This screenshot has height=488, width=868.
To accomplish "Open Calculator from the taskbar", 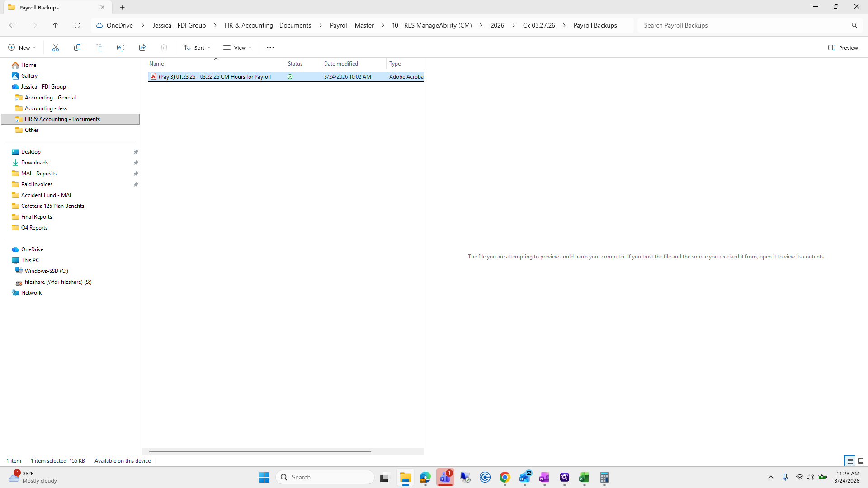I will tap(604, 477).
